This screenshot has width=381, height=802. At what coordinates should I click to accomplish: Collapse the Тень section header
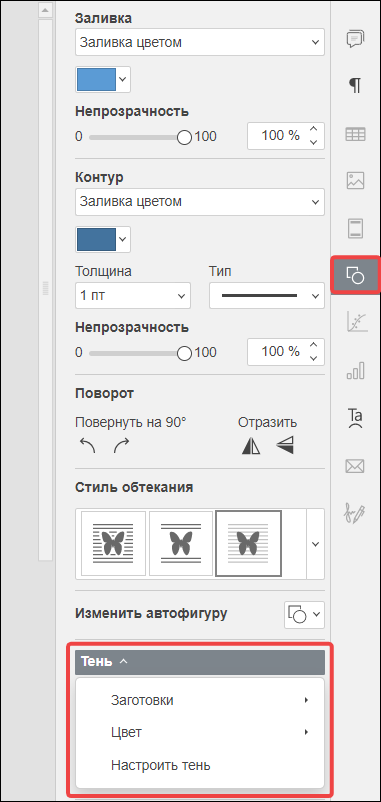tap(200, 662)
